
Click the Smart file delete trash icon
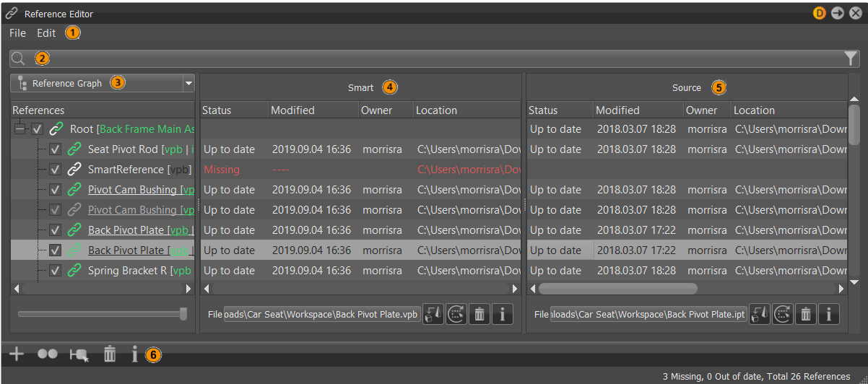point(479,315)
